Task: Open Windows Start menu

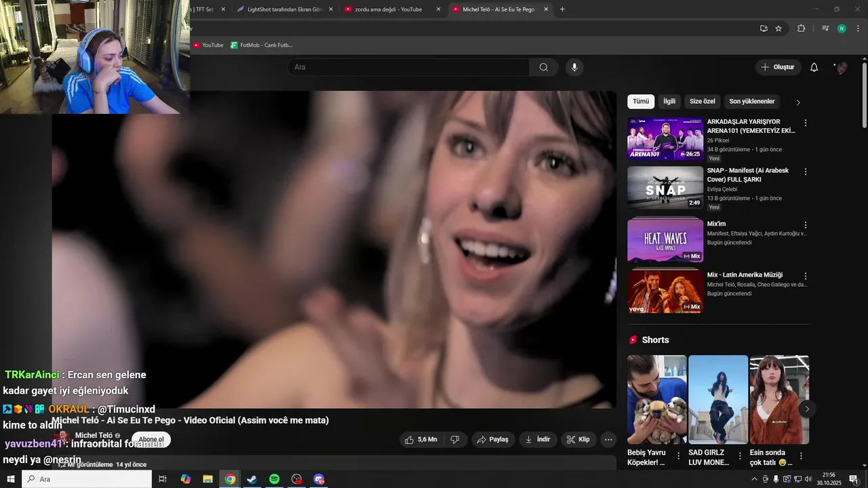Action: click(x=10, y=479)
